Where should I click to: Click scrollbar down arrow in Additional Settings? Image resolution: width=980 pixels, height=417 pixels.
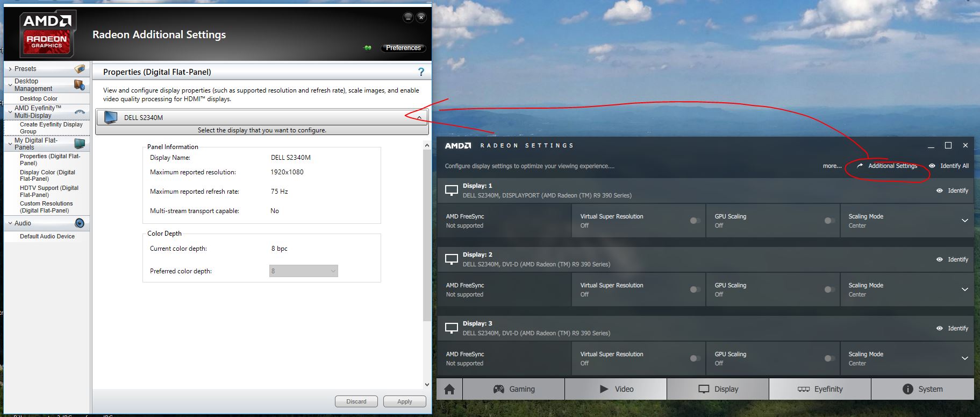pos(427,385)
